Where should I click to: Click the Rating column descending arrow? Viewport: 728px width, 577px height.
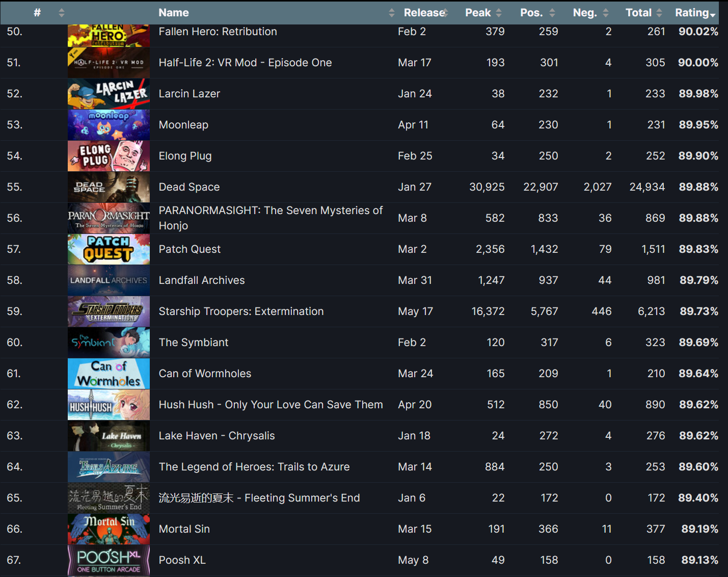point(713,15)
